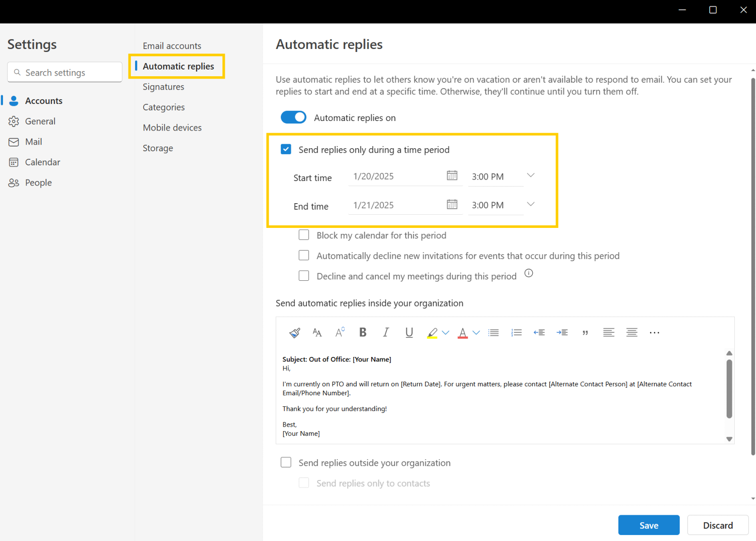Viewport: 756px width, 541px height.
Task: Open the Calendar settings section icon
Action: coord(14,162)
